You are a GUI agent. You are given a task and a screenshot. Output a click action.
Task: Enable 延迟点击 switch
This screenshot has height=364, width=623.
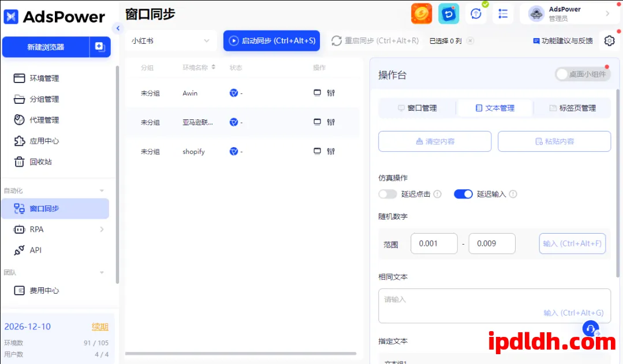coord(388,194)
